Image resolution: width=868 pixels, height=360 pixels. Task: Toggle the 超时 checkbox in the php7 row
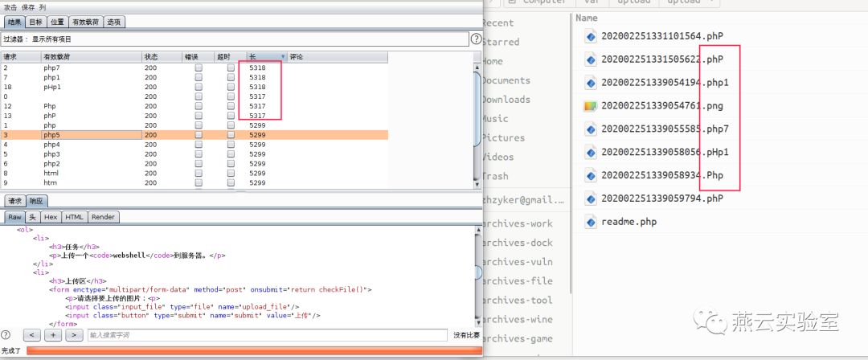tap(231, 67)
